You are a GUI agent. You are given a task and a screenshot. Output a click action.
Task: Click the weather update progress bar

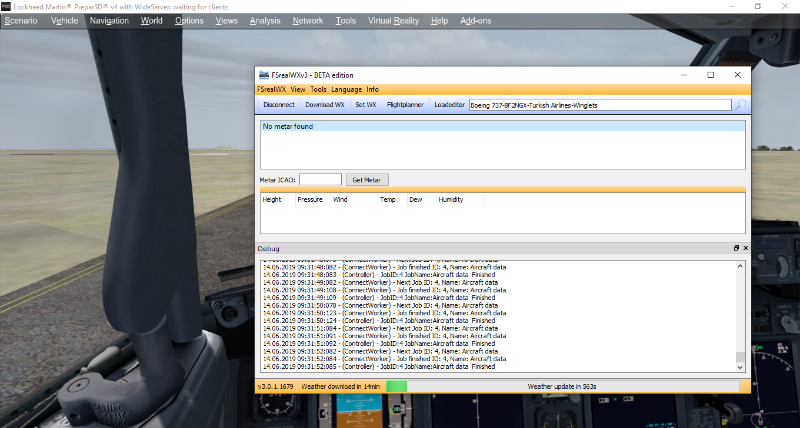point(563,387)
